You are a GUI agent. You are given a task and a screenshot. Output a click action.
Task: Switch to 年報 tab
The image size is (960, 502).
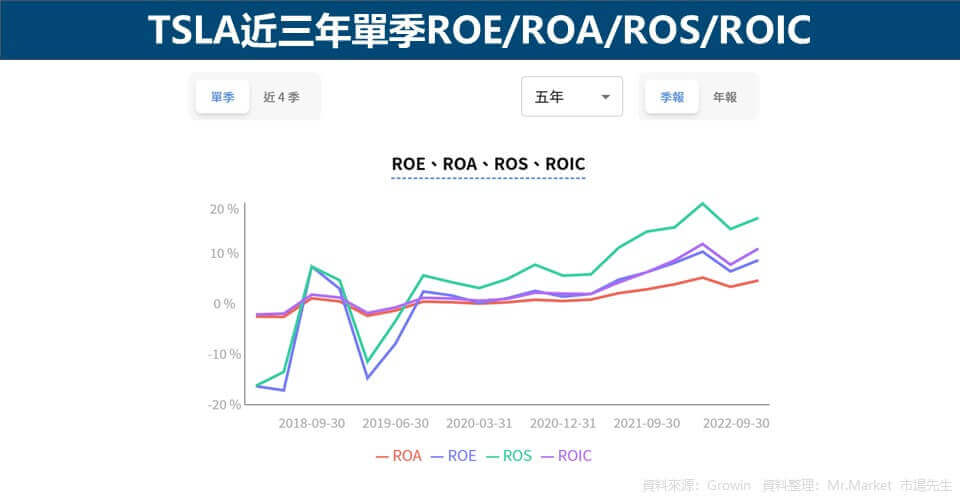(725, 97)
